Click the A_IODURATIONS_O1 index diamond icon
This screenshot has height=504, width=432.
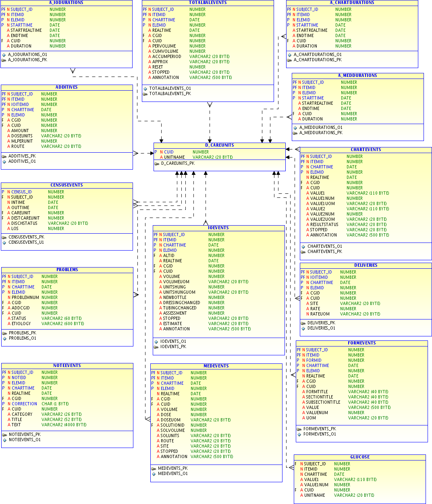coord(4,55)
